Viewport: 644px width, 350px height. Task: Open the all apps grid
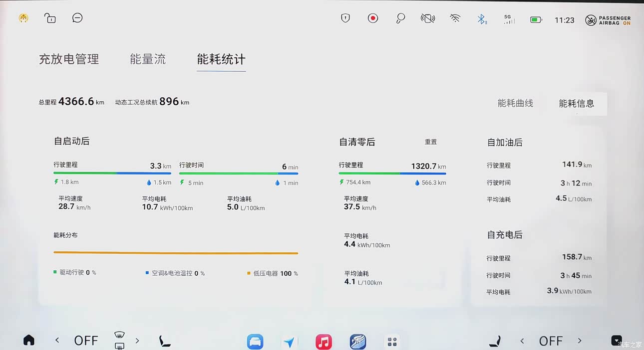click(x=392, y=342)
